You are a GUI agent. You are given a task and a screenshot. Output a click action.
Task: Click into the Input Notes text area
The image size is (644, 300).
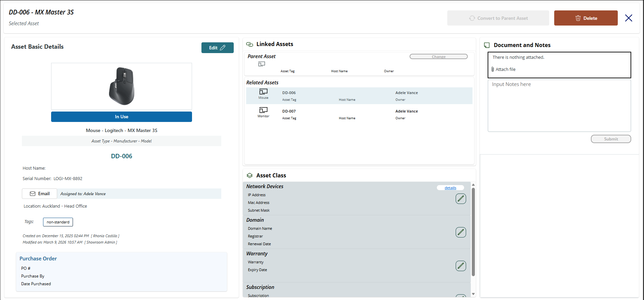pyautogui.click(x=559, y=105)
